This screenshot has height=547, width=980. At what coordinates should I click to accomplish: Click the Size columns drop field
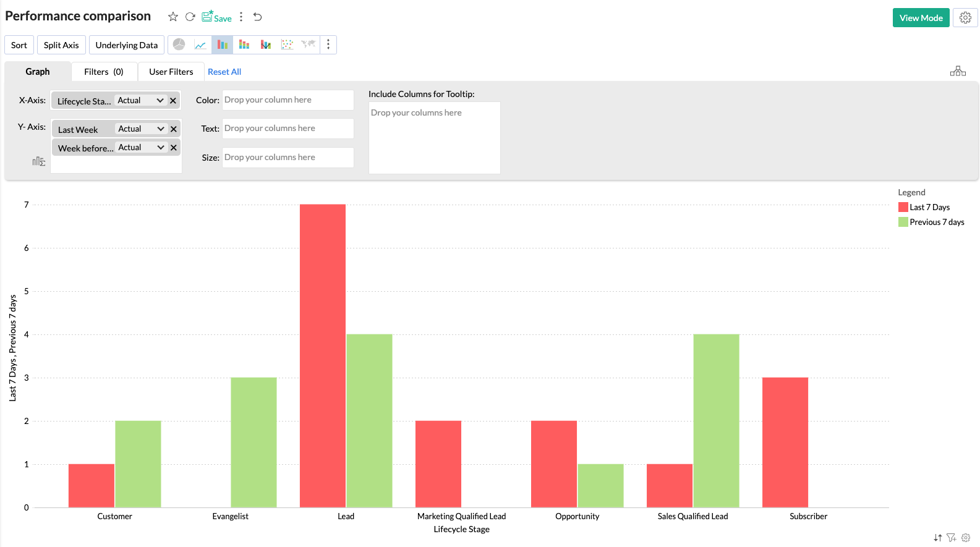coord(288,158)
